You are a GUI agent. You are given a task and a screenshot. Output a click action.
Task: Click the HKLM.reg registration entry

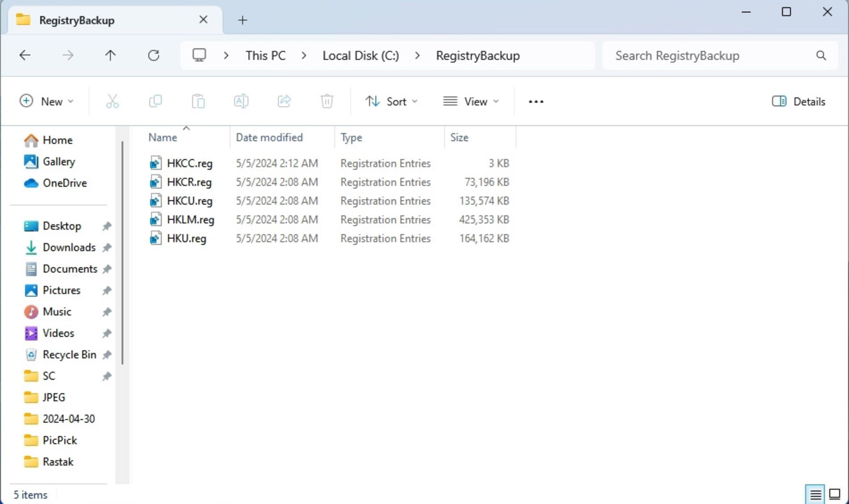point(190,220)
